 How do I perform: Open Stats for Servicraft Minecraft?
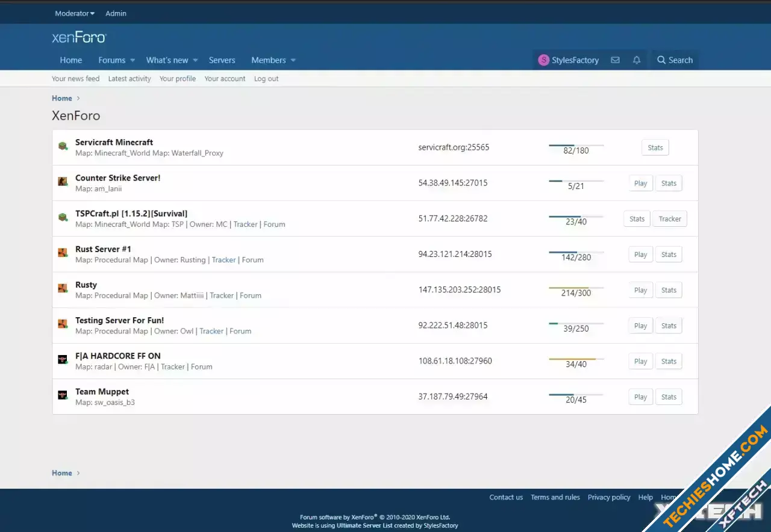[x=655, y=147]
